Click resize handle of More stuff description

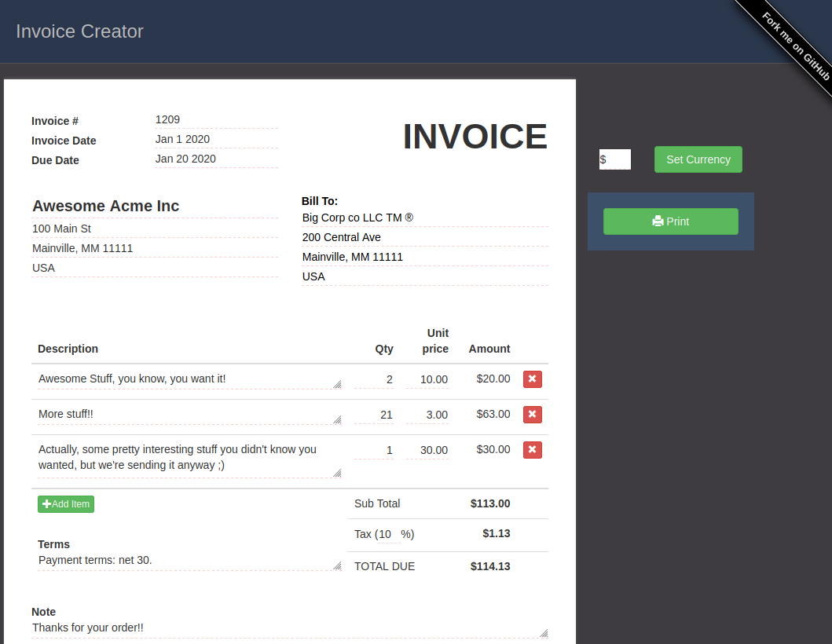(x=338, y=420)
